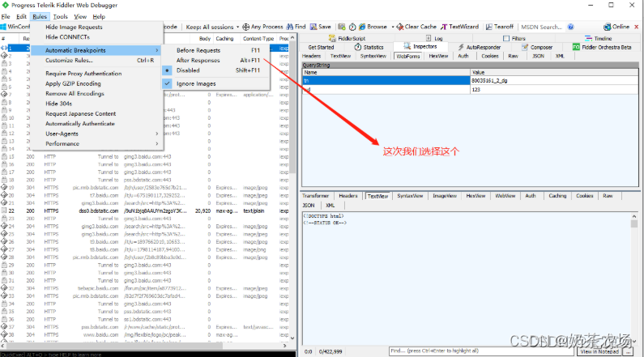Click the Find binoculars icon
The width and height of the screenshot is (644, 357).
(x=289, y=27)
